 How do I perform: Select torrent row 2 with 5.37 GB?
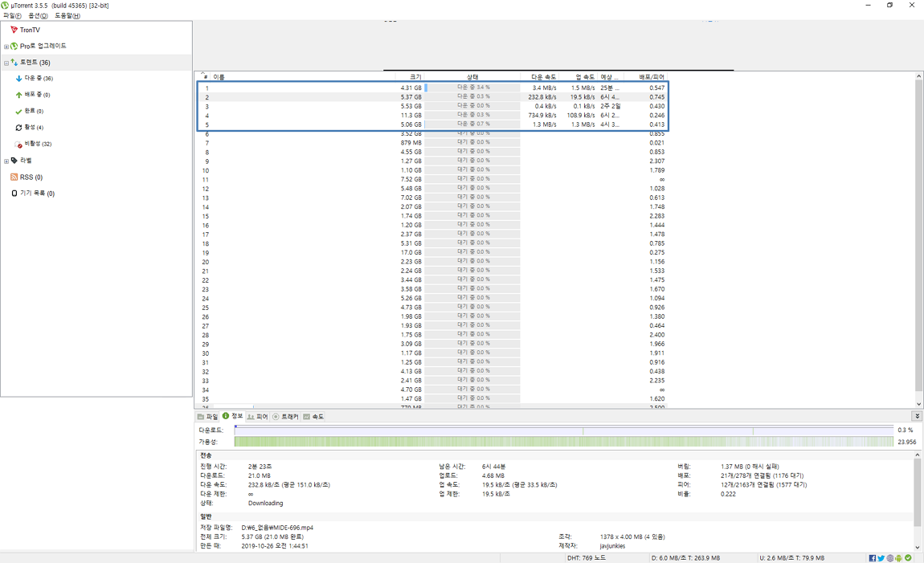pyautogui.click(x=432, y=97)
